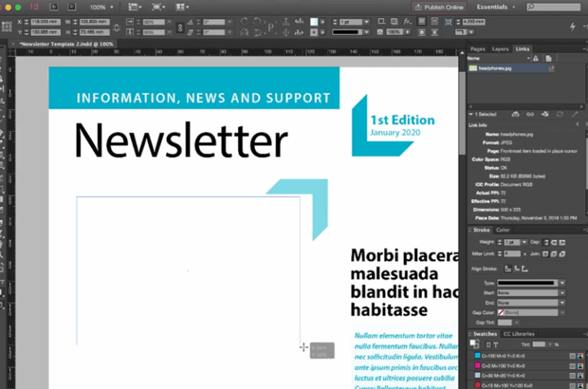Click the Edit Original pencil icon
588x389 pixels.
point(575,114)
